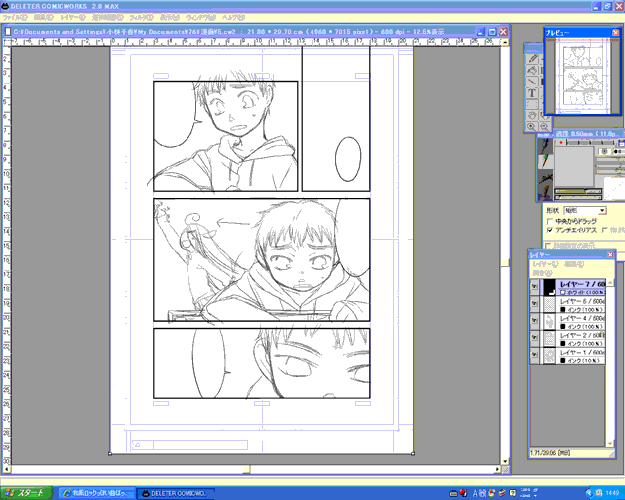Hide layer 2 with its visibility icon
The width and height of the screenshot is (625, 500).
click(534, 338)
